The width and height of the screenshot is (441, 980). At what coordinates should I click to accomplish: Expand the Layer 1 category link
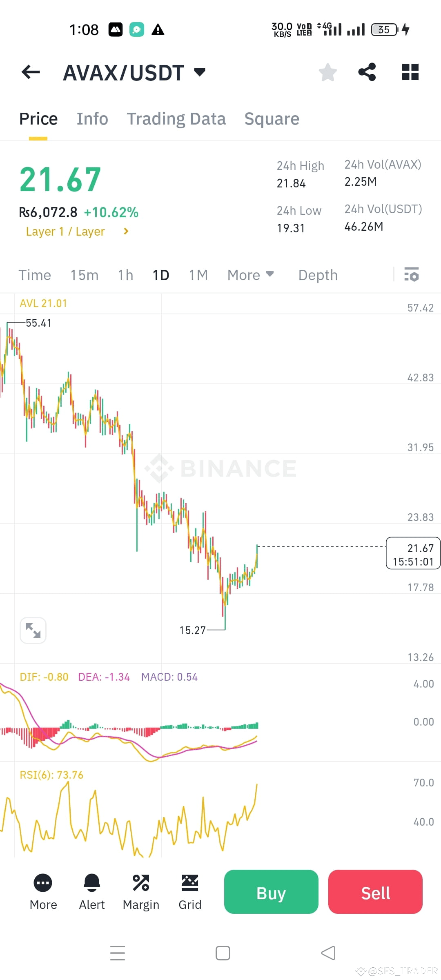point(77,231)
